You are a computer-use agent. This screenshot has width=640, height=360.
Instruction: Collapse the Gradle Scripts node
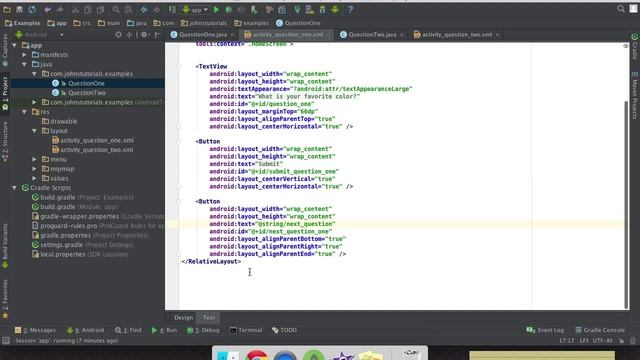click(15, 188)
